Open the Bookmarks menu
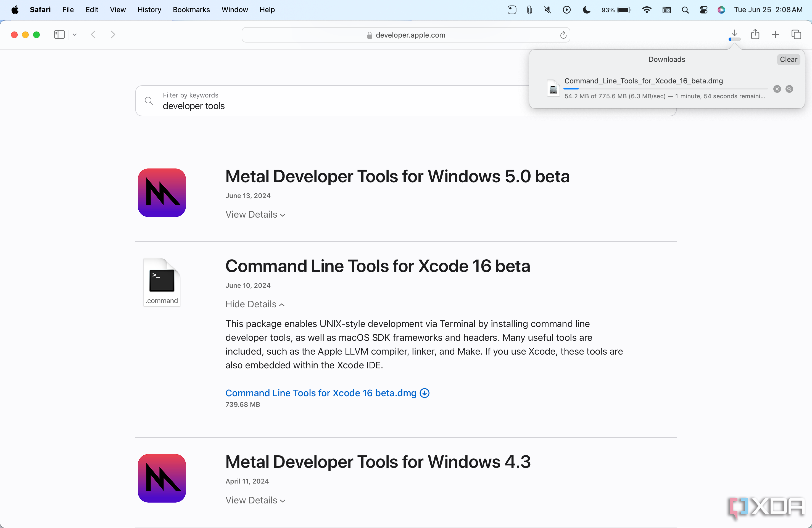The height and width of the screenshot is (528, 812). click(191, 10)
